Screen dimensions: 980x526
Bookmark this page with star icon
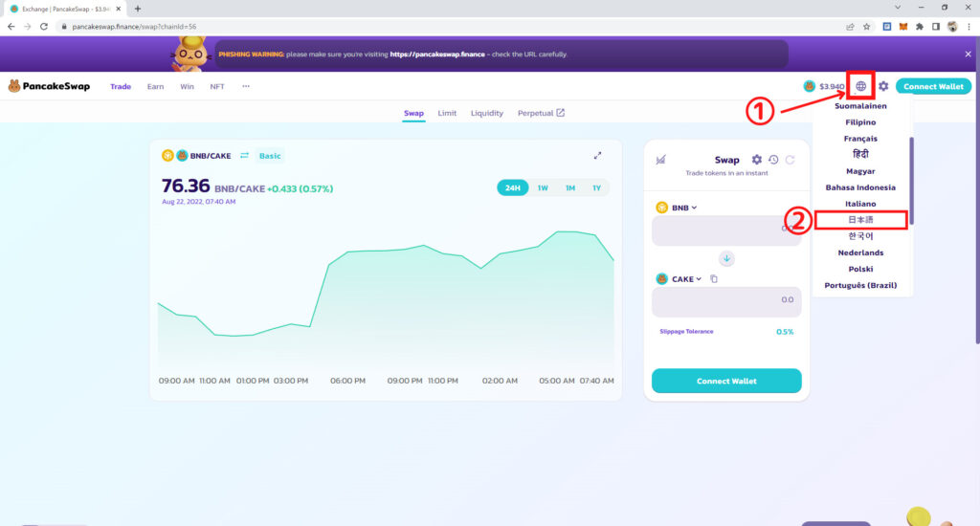[x=866, y=27]
